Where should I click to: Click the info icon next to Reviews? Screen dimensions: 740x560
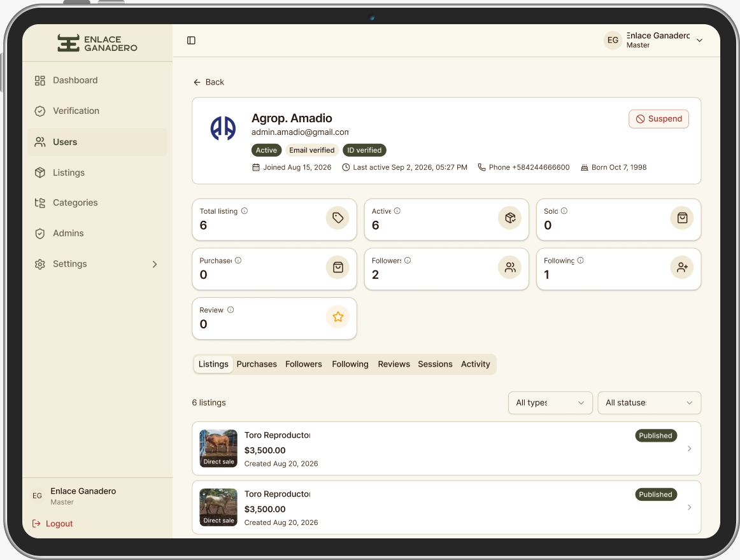click(x=231, y=310)
